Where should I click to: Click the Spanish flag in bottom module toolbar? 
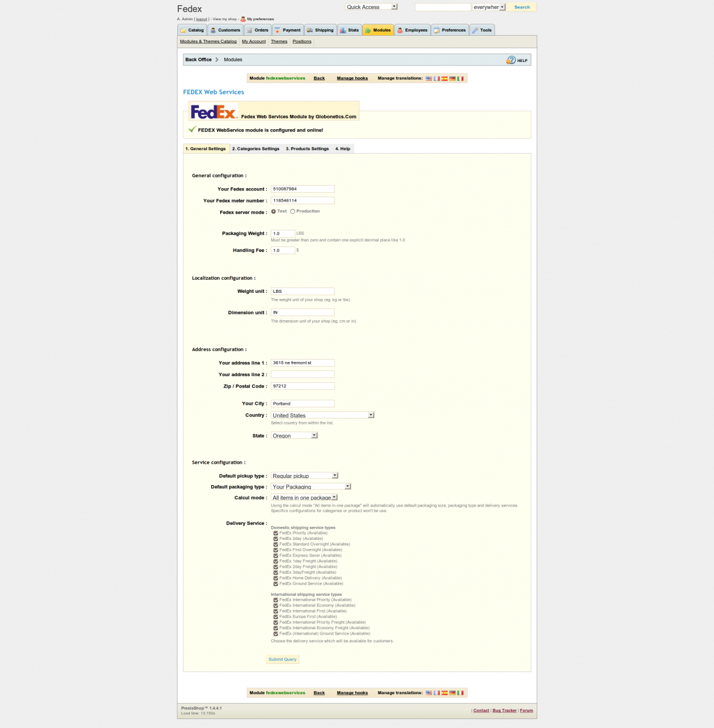coord(444,693)
